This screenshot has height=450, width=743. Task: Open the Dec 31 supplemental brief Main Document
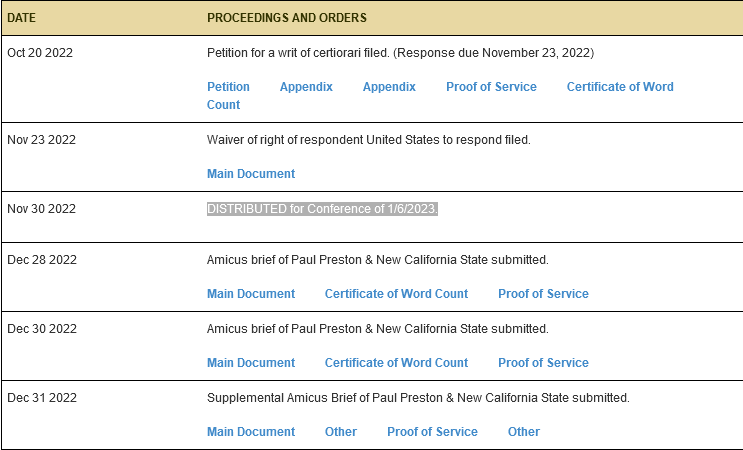point(251,432)
